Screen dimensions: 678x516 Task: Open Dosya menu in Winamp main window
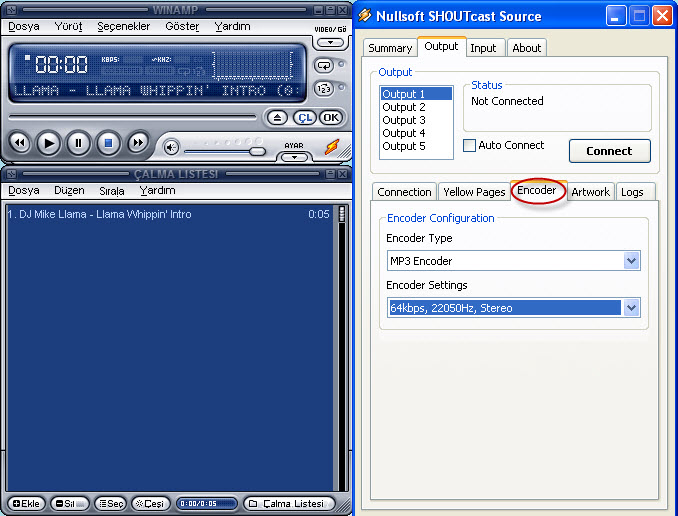click(24, 26)
